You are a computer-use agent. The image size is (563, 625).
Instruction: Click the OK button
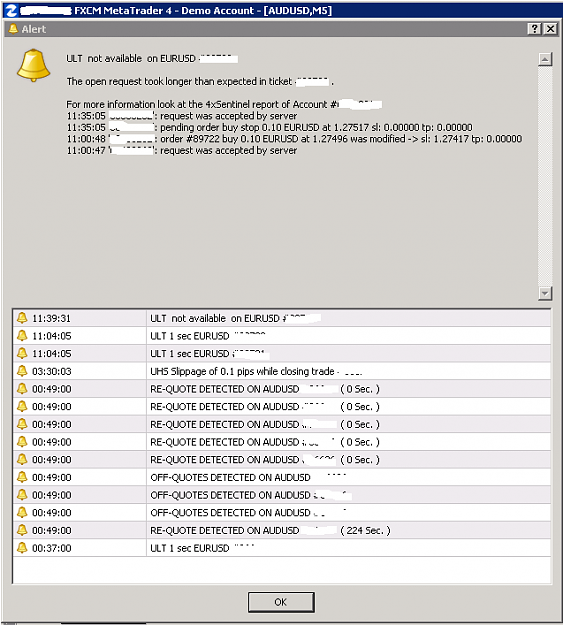coord(281,602)
